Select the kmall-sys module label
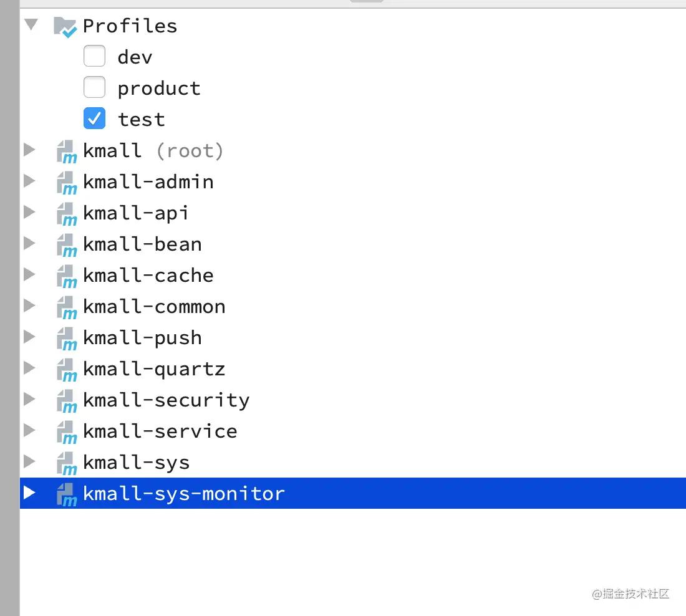The image size is (686, 616). click(136, 463)
